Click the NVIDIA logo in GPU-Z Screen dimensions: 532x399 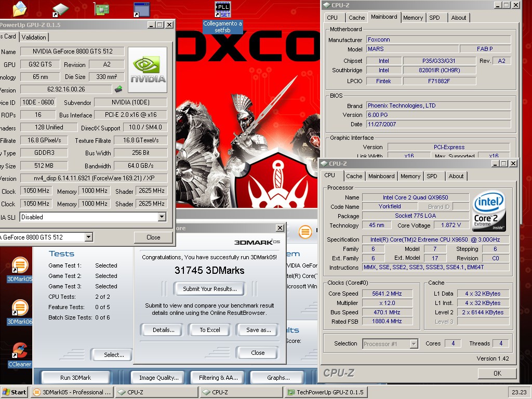pos(148,70)
